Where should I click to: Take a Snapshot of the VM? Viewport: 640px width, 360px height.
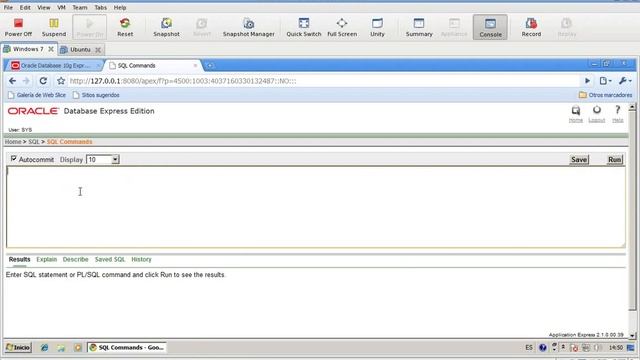tap(166, 27)
